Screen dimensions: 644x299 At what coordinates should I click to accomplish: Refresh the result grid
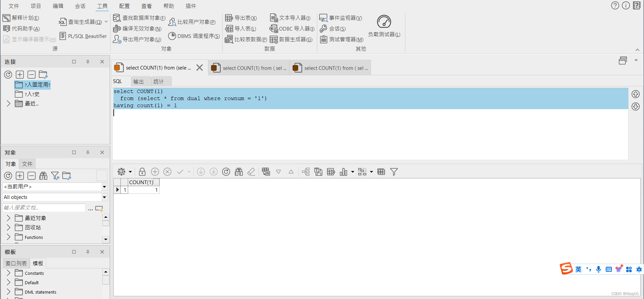point(226,172)
